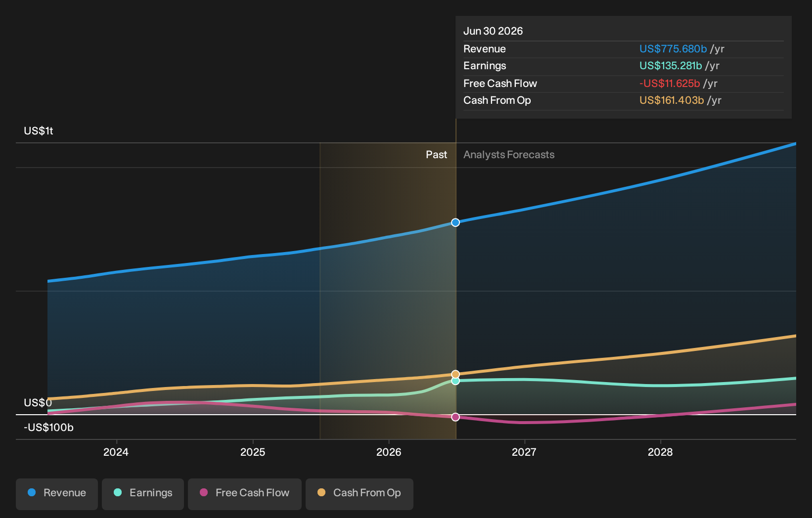Click the Earnings row label in tooltip
812x518 pixels.
[x=485, y=66]
